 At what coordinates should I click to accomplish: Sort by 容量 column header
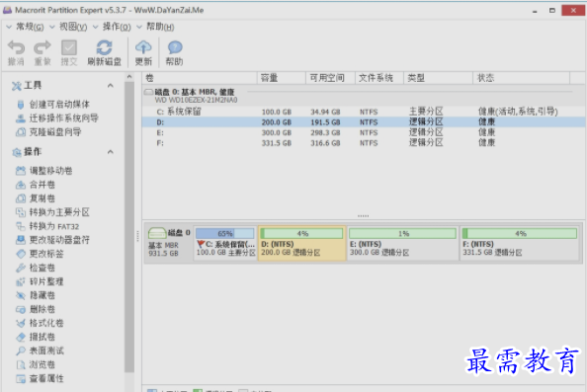click(x=282, y=78)
